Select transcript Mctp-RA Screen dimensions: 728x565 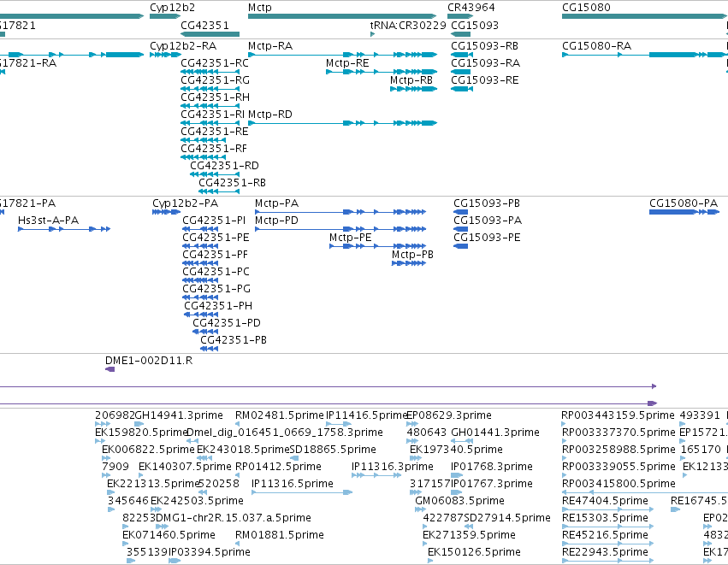tap(270, 46)
